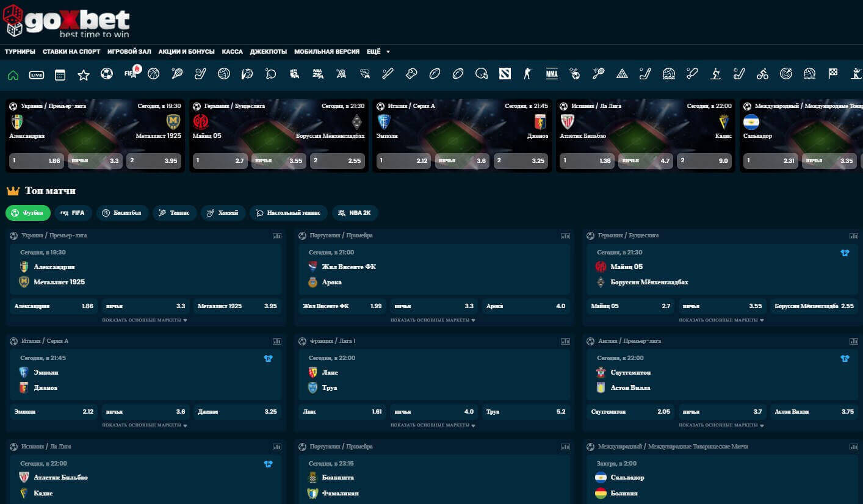Open the КАССА menu item
The image size is (863, 504).
click(233, 52)
